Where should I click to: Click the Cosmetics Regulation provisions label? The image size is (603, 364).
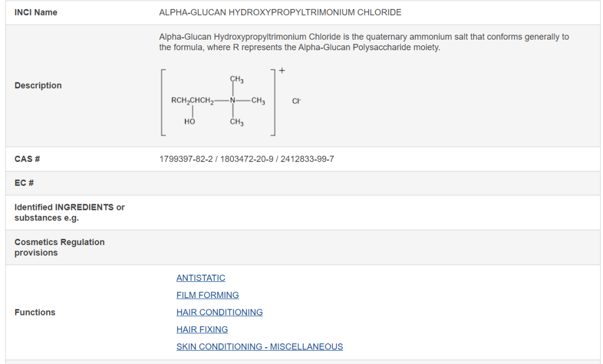60,247
